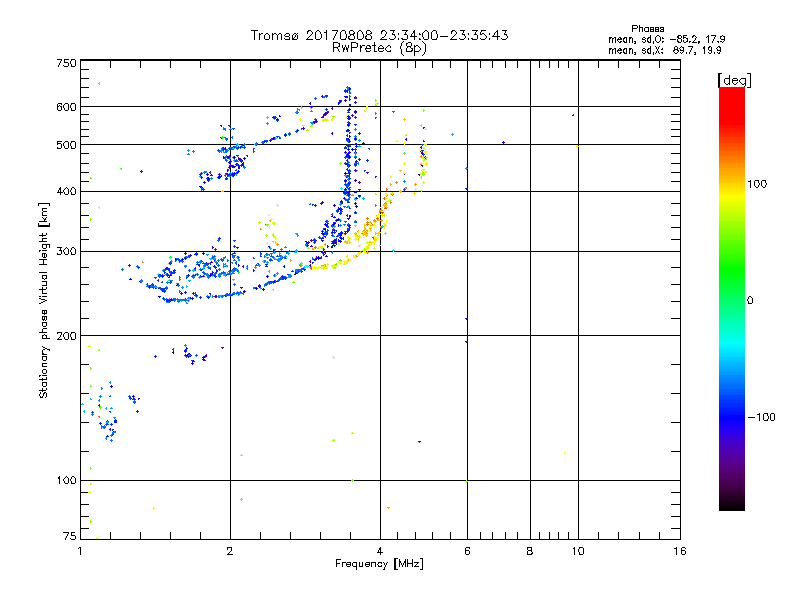The width and height of the screenshot is (800, 600).
Task: Click the y-axis tick label '400'
Action: click(x=66, y=191)
